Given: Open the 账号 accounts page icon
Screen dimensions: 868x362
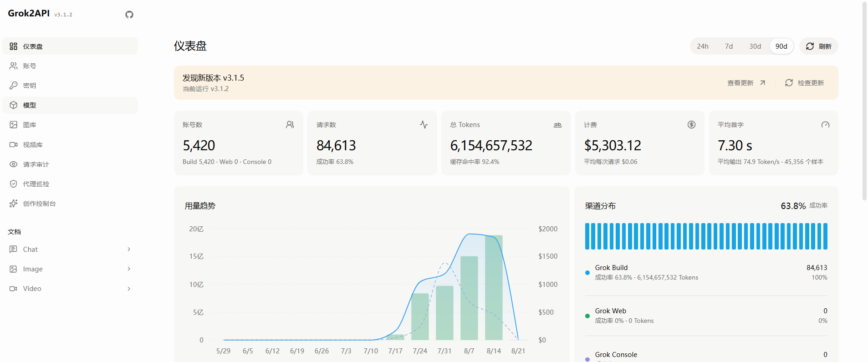Looking at the screenshot, I should click(x=14, y=66).
